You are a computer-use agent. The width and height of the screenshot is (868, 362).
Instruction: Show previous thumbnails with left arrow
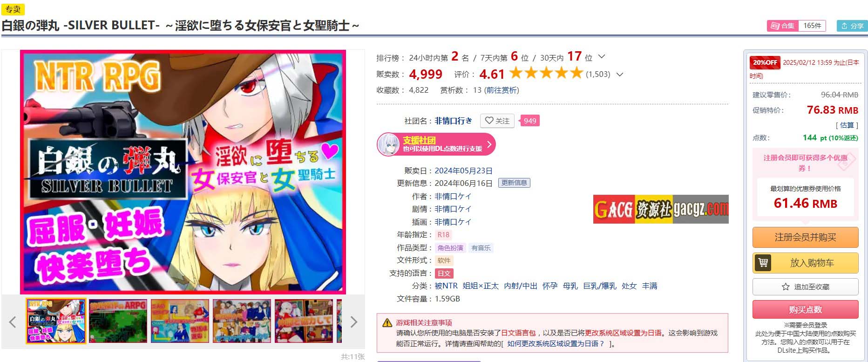pyautogui.click(x=13, y=321)
